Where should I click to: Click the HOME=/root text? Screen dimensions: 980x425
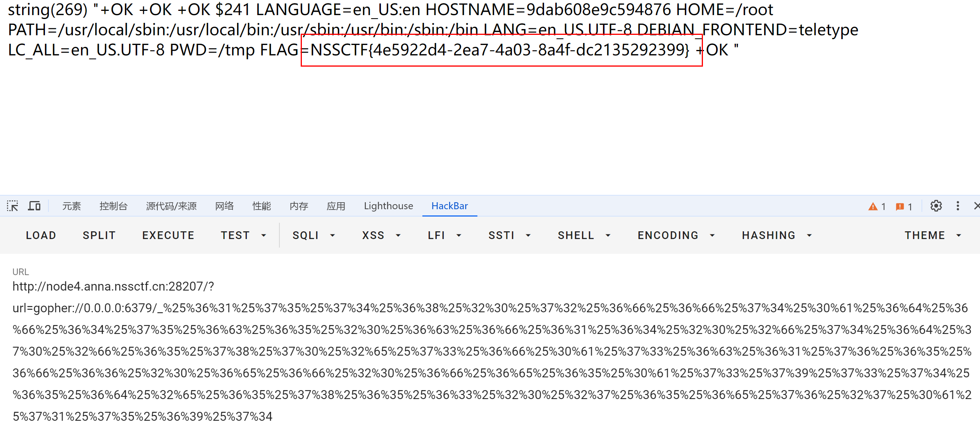pos(725,10)
